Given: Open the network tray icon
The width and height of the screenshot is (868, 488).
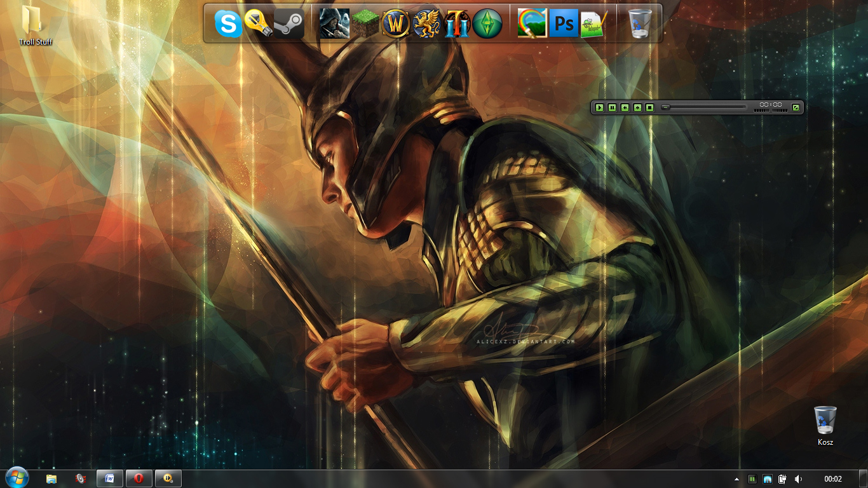Looking at the screenshot, I should pos(768,479).
